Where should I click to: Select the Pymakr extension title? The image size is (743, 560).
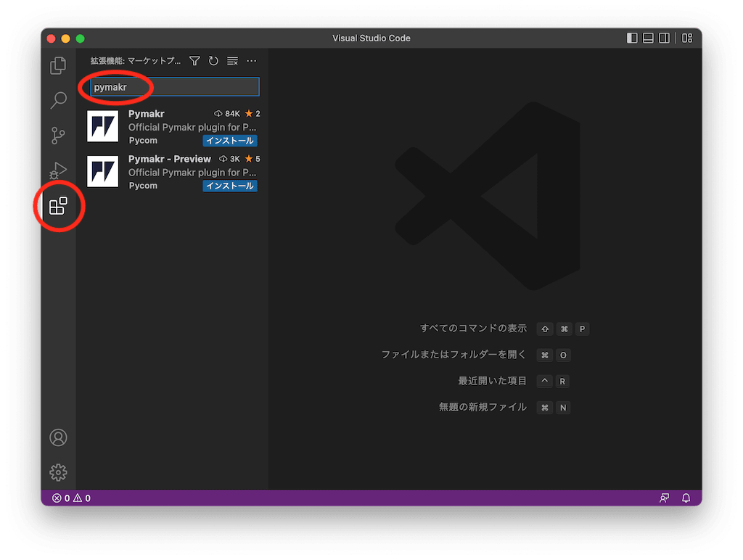tap(147, 114)
